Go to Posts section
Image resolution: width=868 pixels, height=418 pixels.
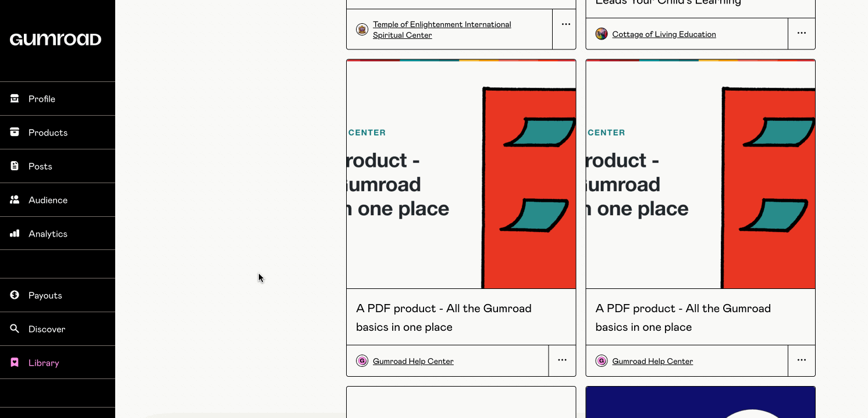pyautogui.click(x=58, y=166)
